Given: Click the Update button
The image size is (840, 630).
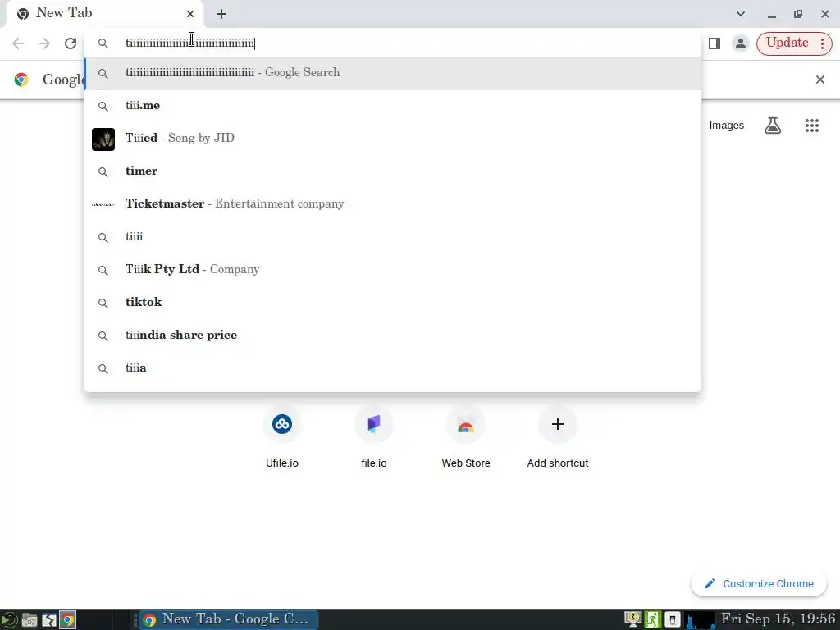Looking at the screenshot, I should click(787, 43).
